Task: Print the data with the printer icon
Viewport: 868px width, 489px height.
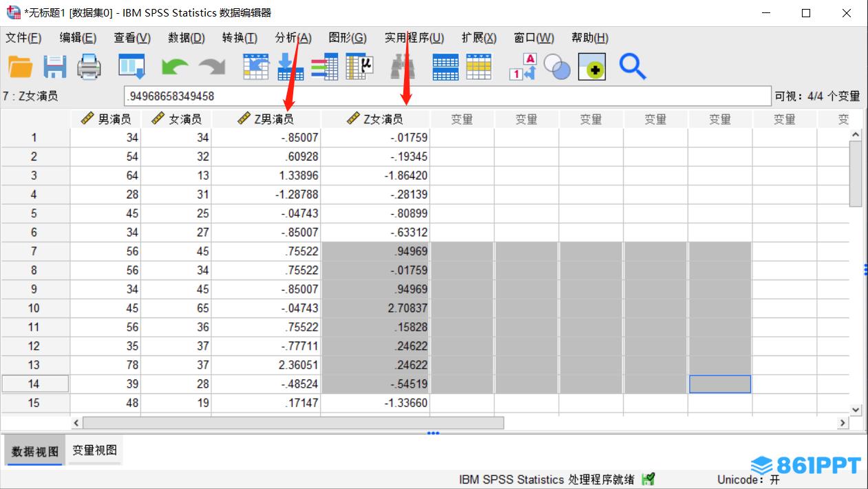Action: coord(89,67)
